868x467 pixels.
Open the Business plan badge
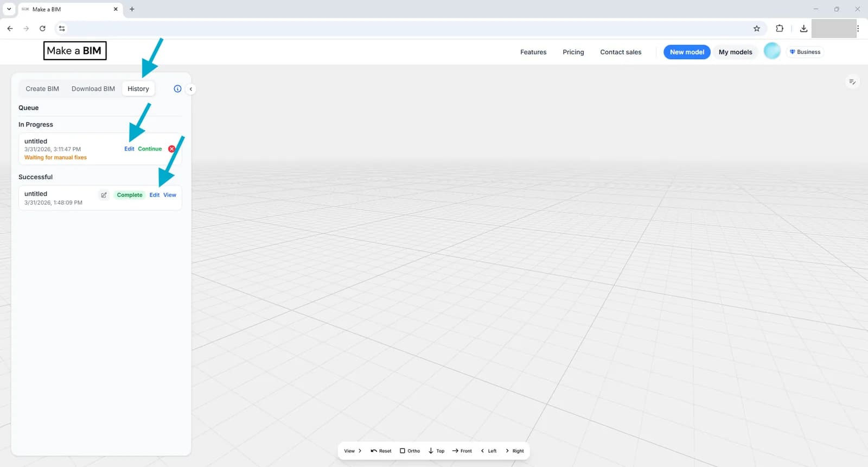tap(805, 52)
